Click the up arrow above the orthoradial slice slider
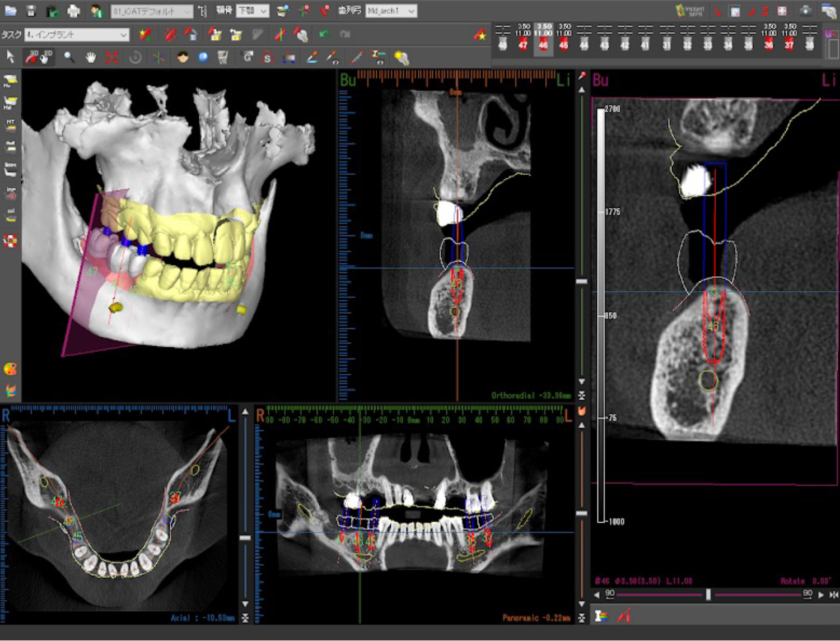 point(582,90)
